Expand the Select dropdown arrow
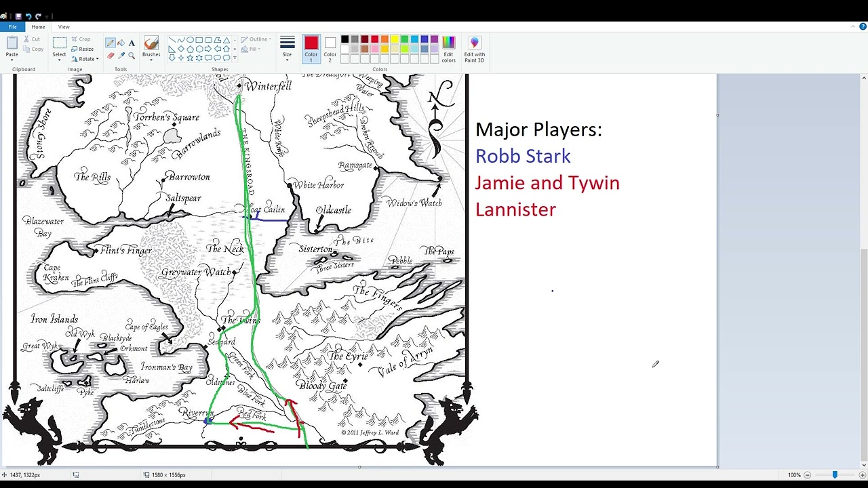This screenshot has width=868, height=488. click(x=59, y=60)
